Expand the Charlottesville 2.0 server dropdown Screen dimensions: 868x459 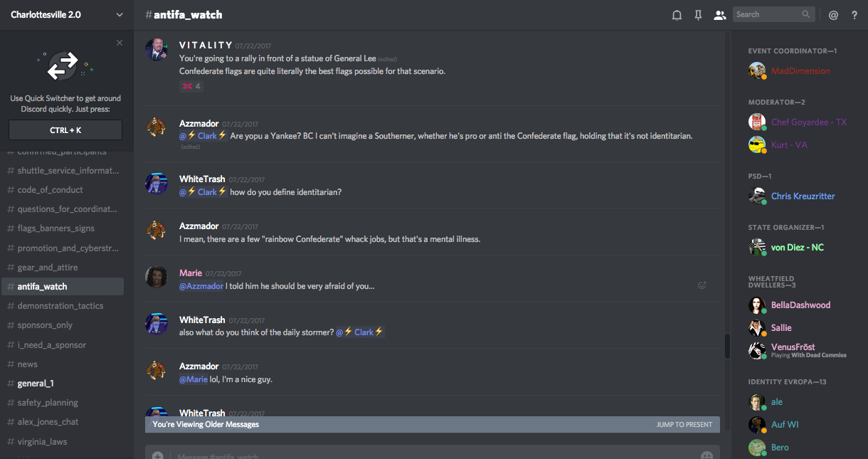(x=119, y=15)
